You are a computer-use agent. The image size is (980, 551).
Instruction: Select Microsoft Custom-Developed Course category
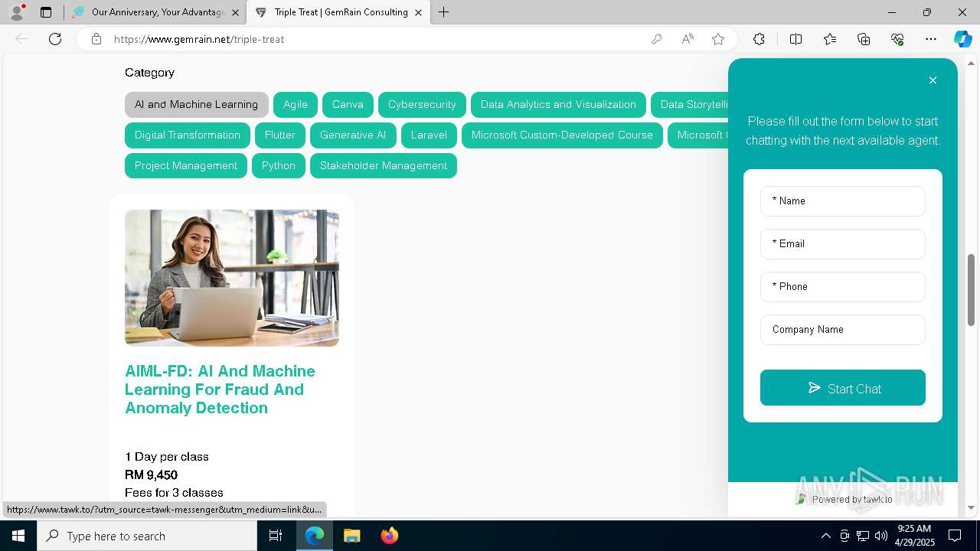562,135
